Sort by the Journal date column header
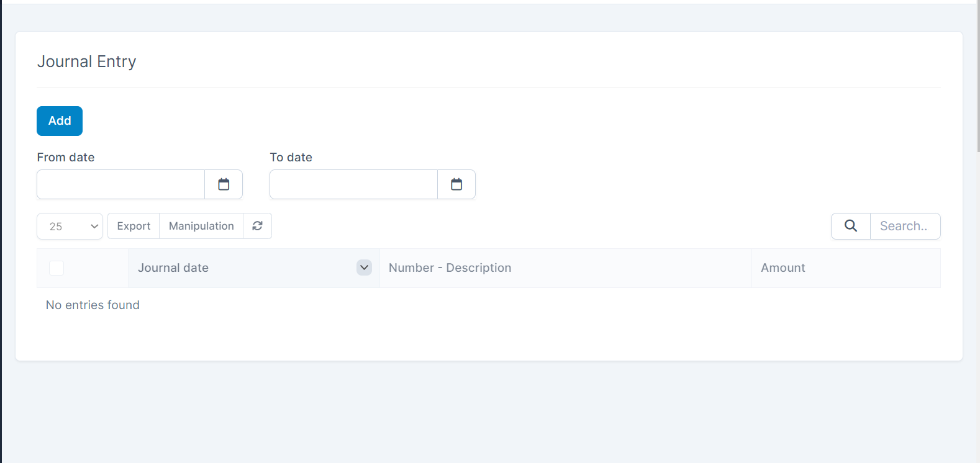 point(173,268)
